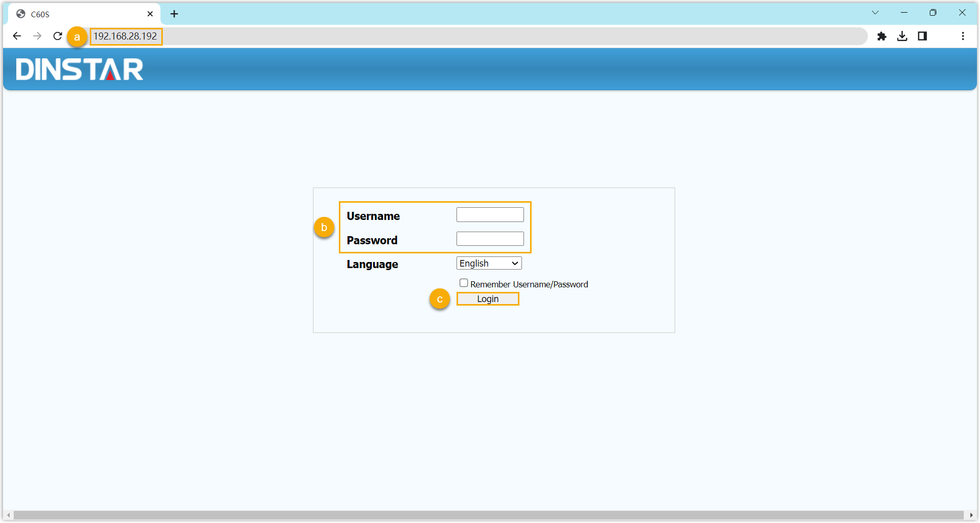Click the Dinstar logo
The width and height of the screenshot is (980, 523).
80,69
